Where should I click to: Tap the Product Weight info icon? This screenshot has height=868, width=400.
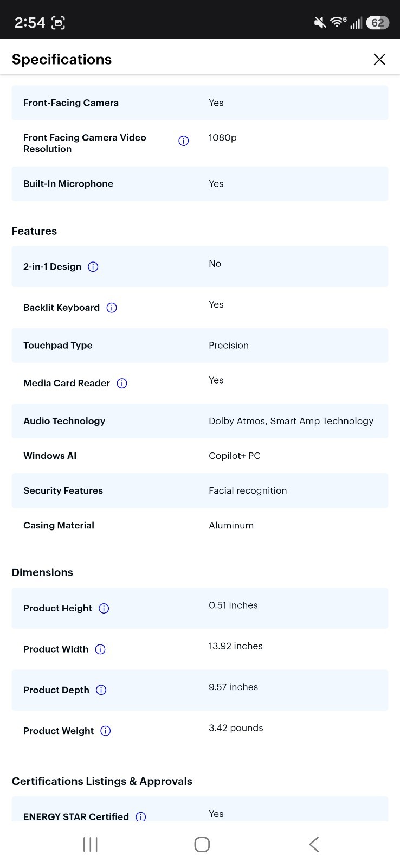pos(106,731)
